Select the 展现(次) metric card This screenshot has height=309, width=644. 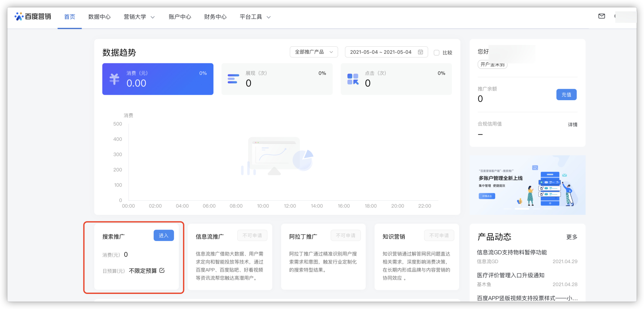[277, 79]
